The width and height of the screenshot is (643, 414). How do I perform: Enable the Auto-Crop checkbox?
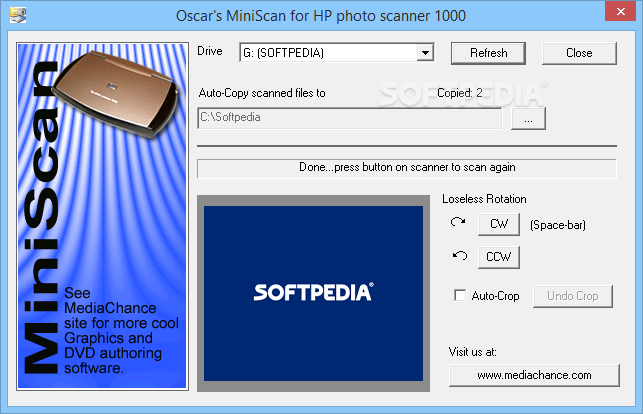[460, 296]
